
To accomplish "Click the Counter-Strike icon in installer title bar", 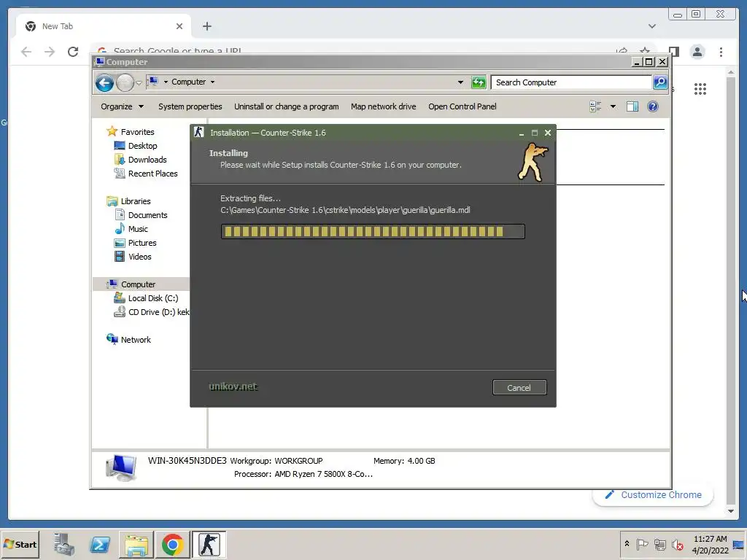I will coord(198,133).
